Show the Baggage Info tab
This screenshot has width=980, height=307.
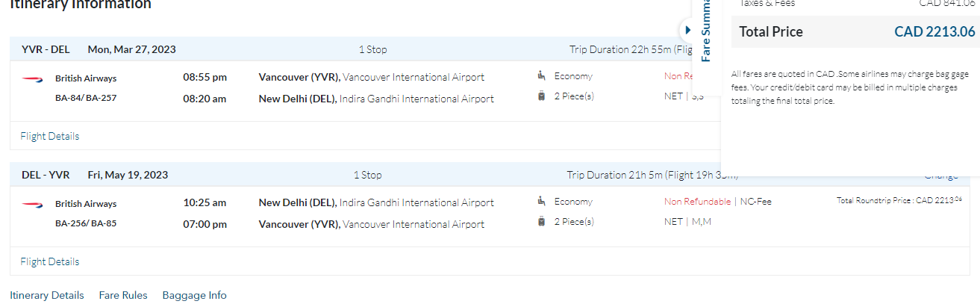pos(194,295)
